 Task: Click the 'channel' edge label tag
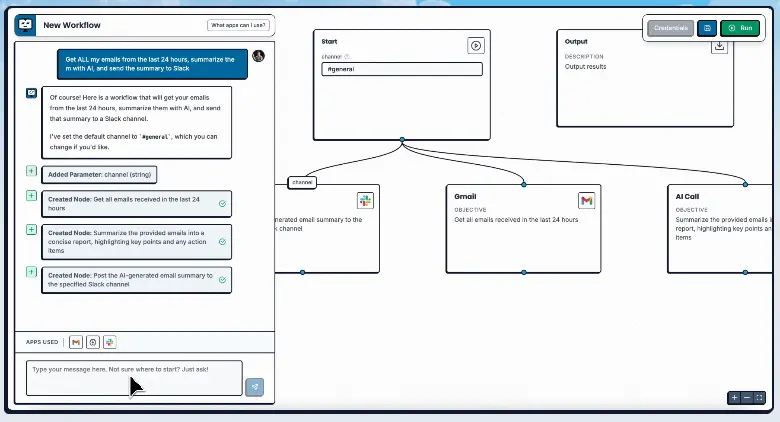(x=302, y=183)
